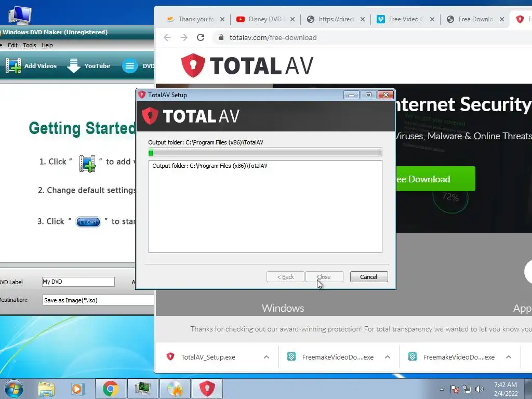
Task: Expand options for first FreemakeVideoDo....exe download
Action: tap(388, 357)
